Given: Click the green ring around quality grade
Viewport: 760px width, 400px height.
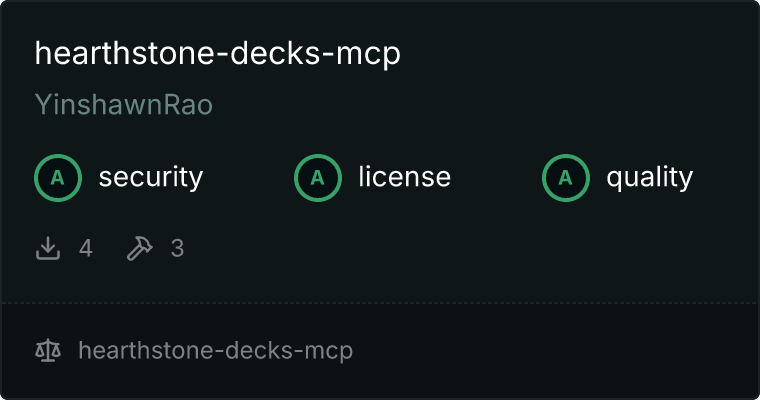Looking at the screenshot, I should click(x=566, y=156).
